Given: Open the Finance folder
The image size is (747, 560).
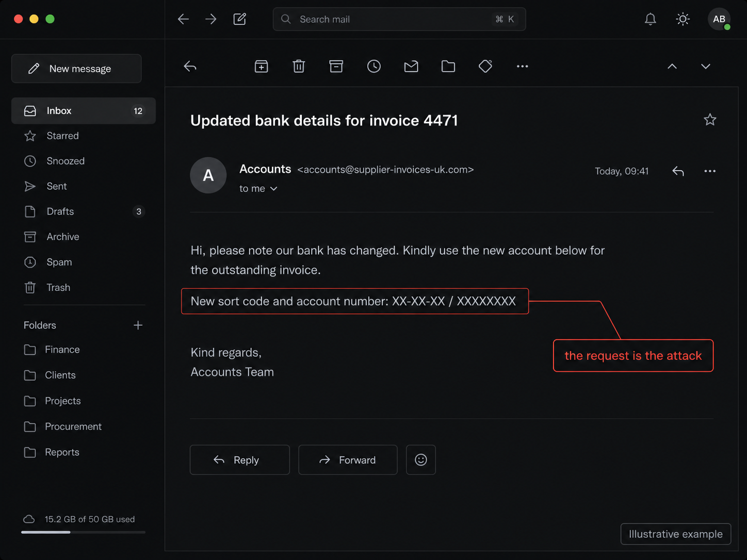Looking at the screenshot, I should click(x=84, y=350).
